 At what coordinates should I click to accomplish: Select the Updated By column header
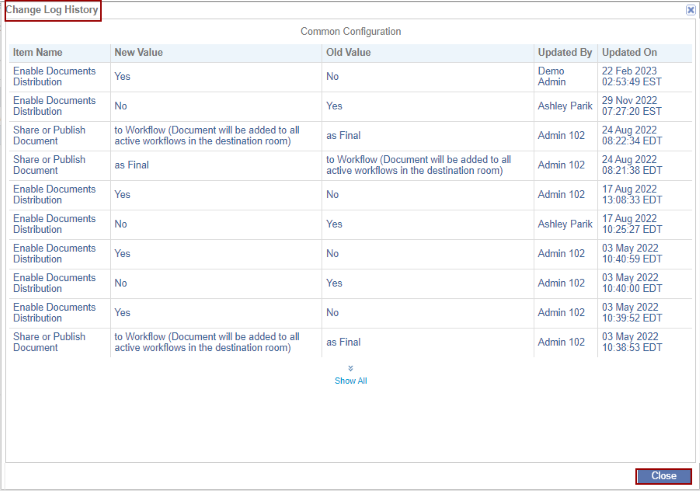(x=565, y=52)
